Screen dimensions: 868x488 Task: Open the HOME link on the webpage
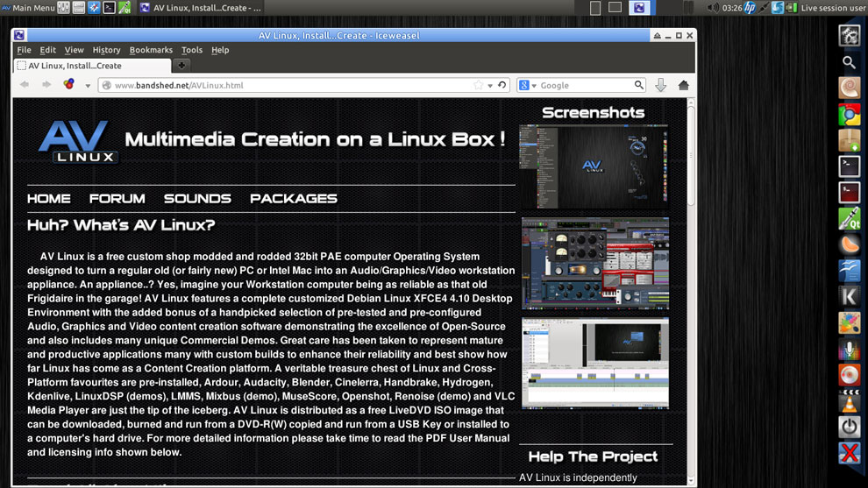click(49, 199)
